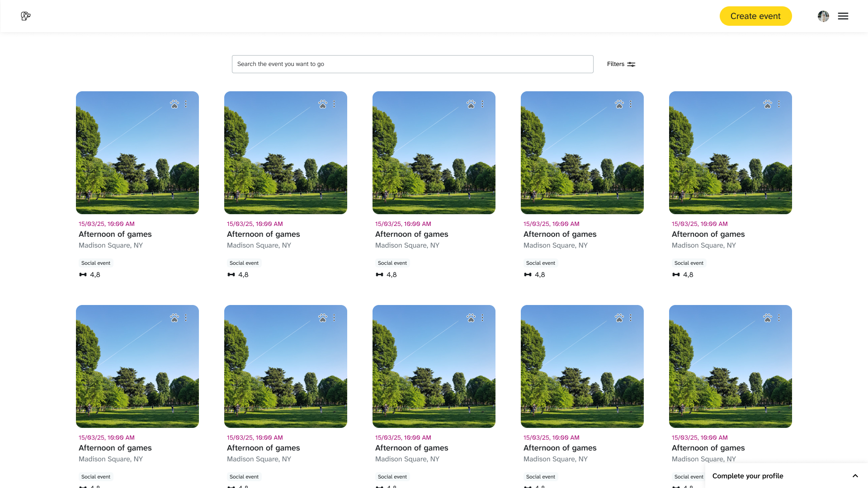Image resolution: width=868 pixels, height=488 pixels.
Task: Click Social event tag on second top card
Action: [244, 263]
